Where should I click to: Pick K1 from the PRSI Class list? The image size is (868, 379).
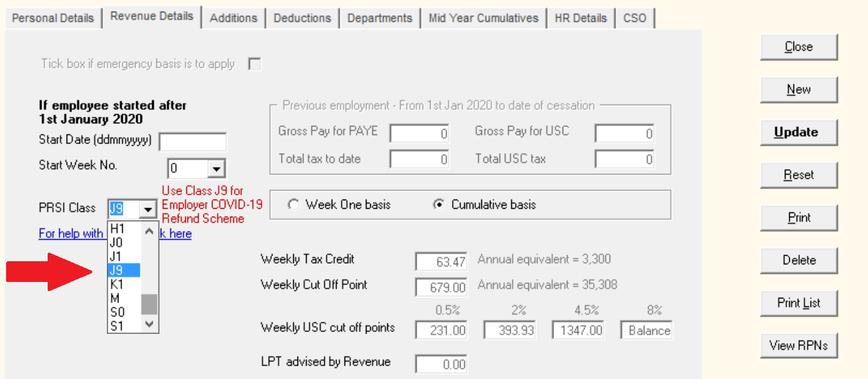point(124,284)
